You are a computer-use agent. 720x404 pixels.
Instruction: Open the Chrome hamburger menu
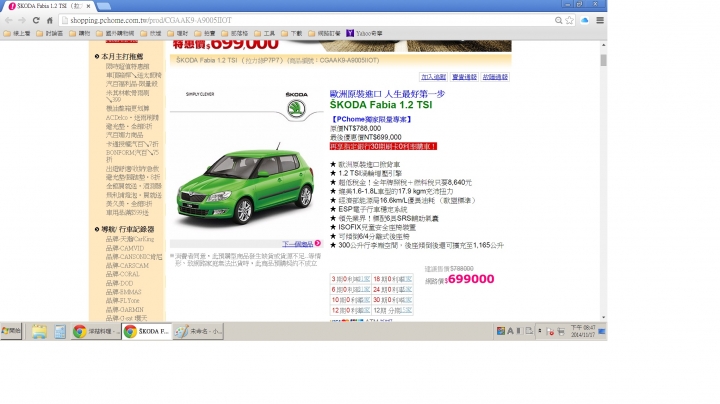coord(600,20)
